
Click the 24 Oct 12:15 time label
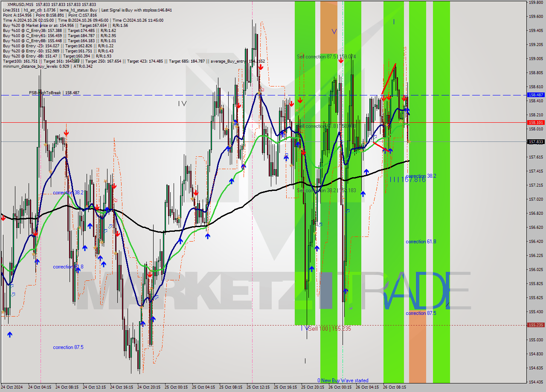click(94, 387)
